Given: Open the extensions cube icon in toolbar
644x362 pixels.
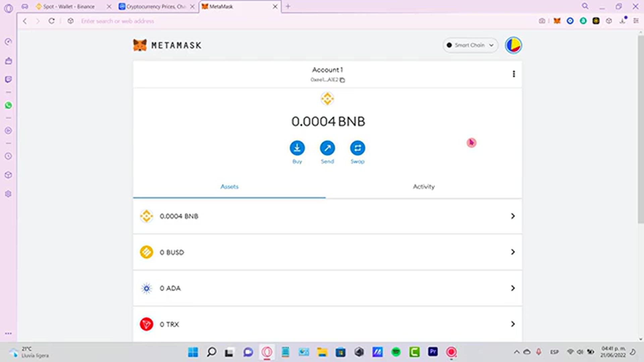Looking at the screenshot, I should click(609, 21).
